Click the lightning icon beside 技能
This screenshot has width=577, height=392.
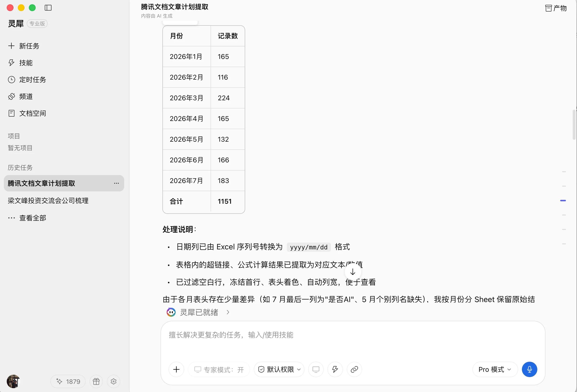click(x=11, y=63)
